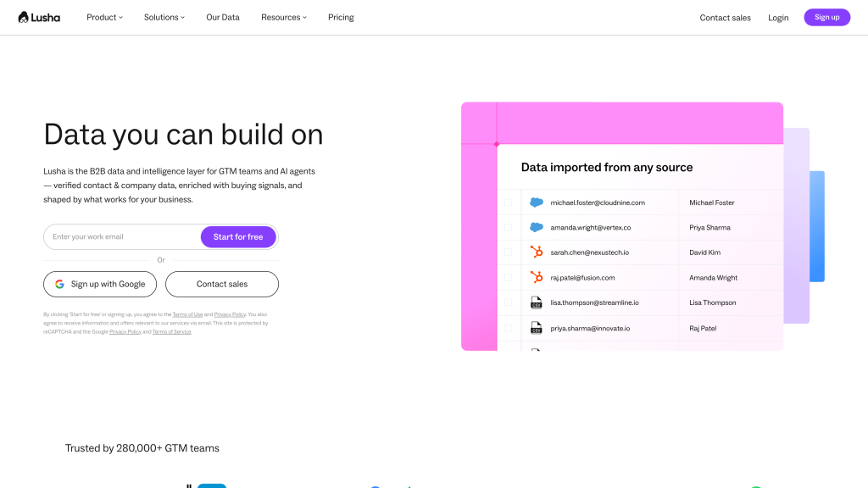This screenshot has width=868, height=488.
Task: Click the Salesforce icon beside michael.foster@cloudnine.com
Action: pos(537,202)
